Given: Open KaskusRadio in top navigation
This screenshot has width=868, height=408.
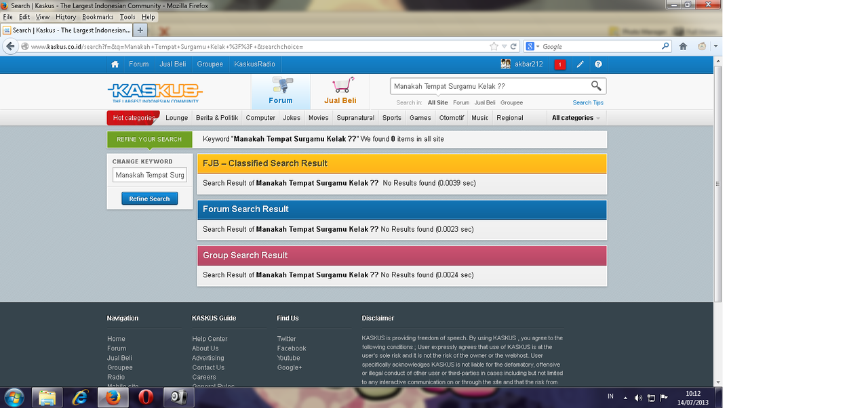Looking at the screenshot, I should tap(255, 64).
